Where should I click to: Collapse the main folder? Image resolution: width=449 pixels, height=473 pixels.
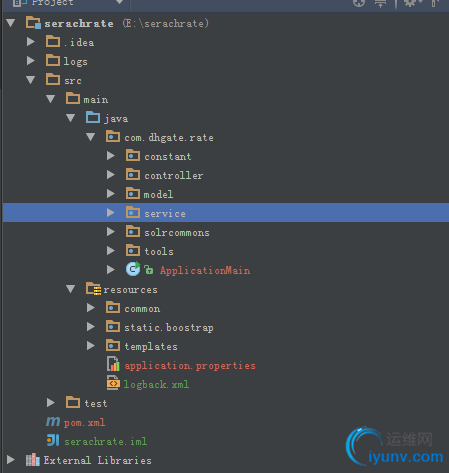coord(51,99)
